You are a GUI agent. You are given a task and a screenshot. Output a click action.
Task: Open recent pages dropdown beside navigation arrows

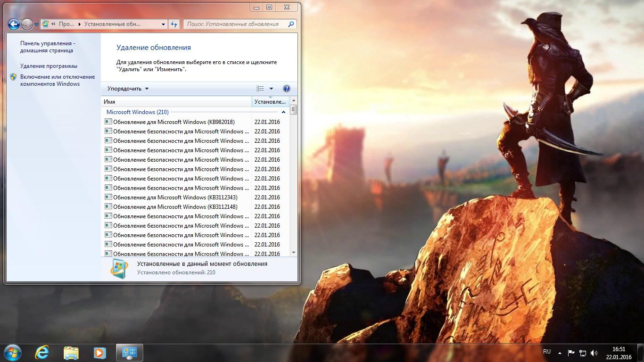tap(36, 25)
